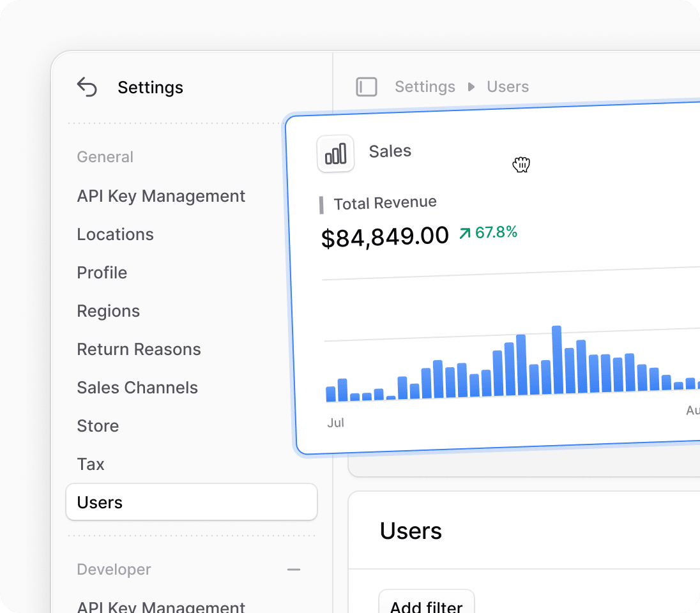The width and height of the screenshot is (700, 613).
Task: Collapse the Developer section with the minus icon
Action: point(294,570)
